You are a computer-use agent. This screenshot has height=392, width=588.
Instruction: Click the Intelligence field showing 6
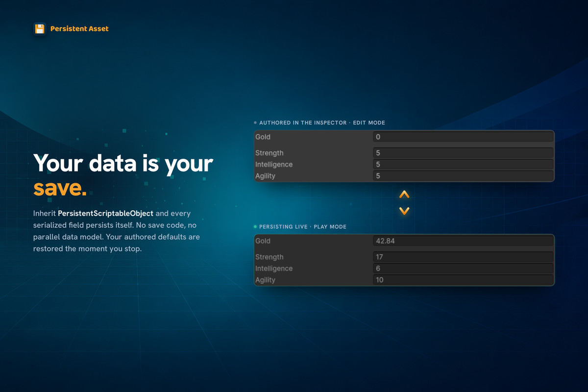(x=463, y=269)
